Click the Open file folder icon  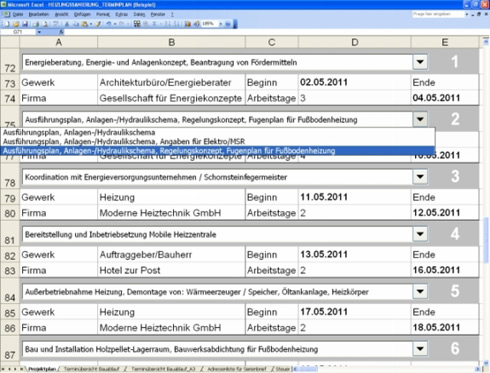point(16,24)
